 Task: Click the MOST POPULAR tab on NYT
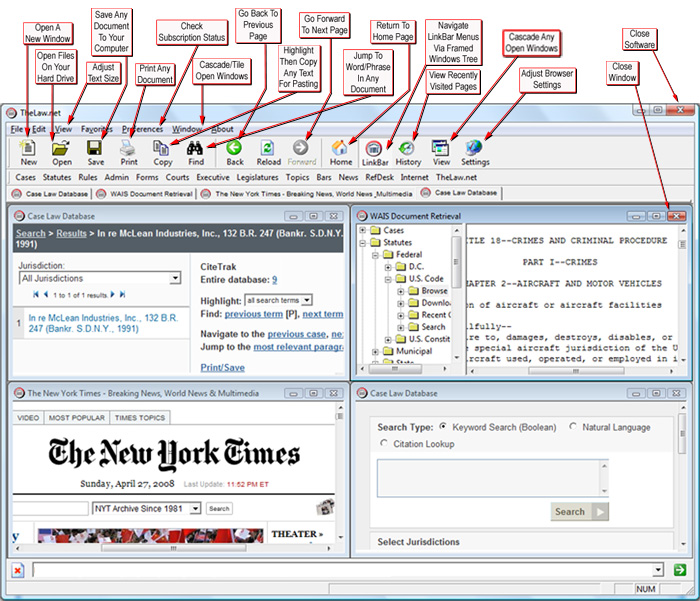(x=77, y=418)
